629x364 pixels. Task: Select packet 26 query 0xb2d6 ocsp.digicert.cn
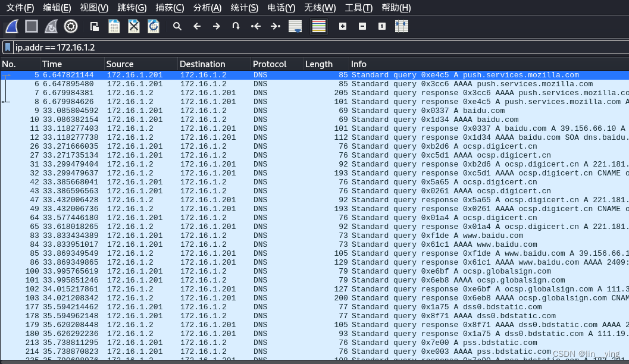tap(314, 146)
